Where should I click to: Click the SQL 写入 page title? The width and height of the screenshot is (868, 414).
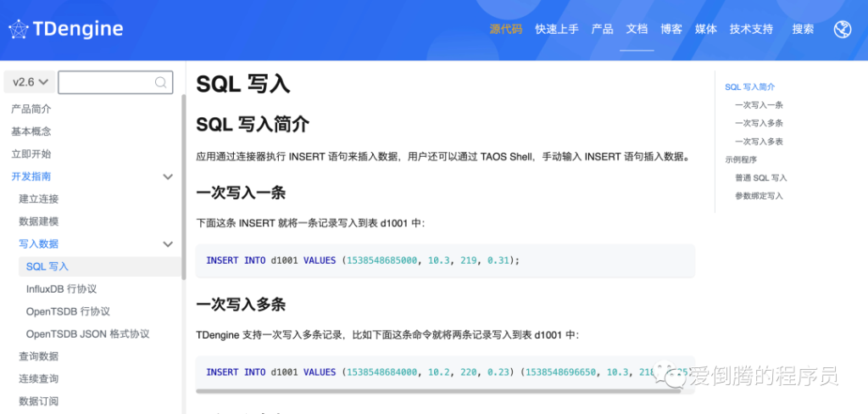pyautogui.click(x=242, y=84)
